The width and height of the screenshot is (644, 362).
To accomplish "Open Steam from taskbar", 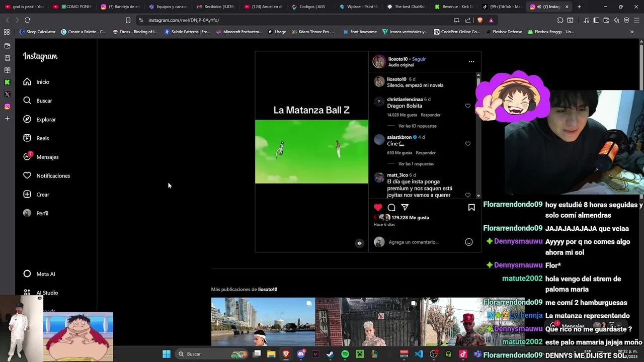I will [x=330, y=354].
